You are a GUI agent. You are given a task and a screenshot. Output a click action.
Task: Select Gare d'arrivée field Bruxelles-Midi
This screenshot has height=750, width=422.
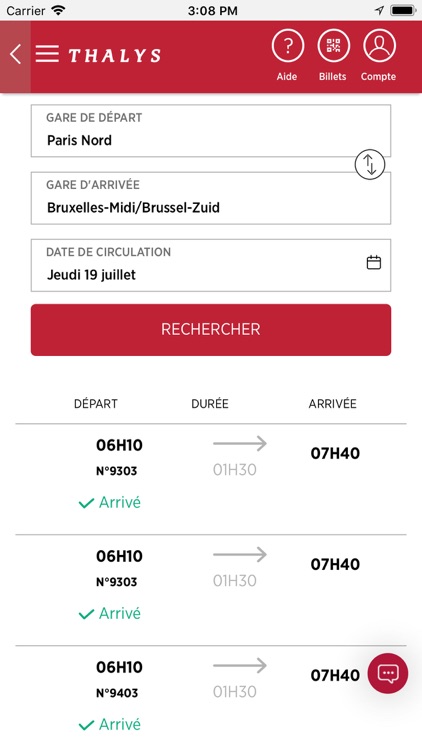(211, 198)
